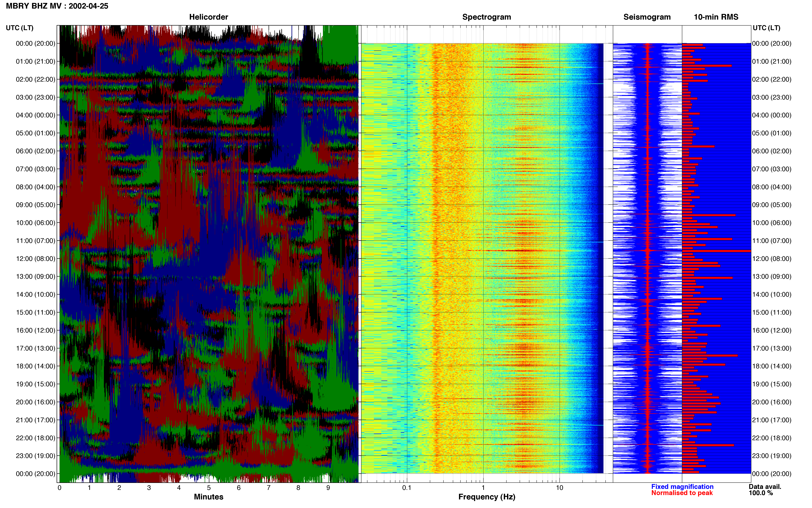Screen dimensions: 812x508
Task: Click '15:00 (11:00)' on the RMS panel time axis
Action: pyautogui.click(x=772, y=313)
